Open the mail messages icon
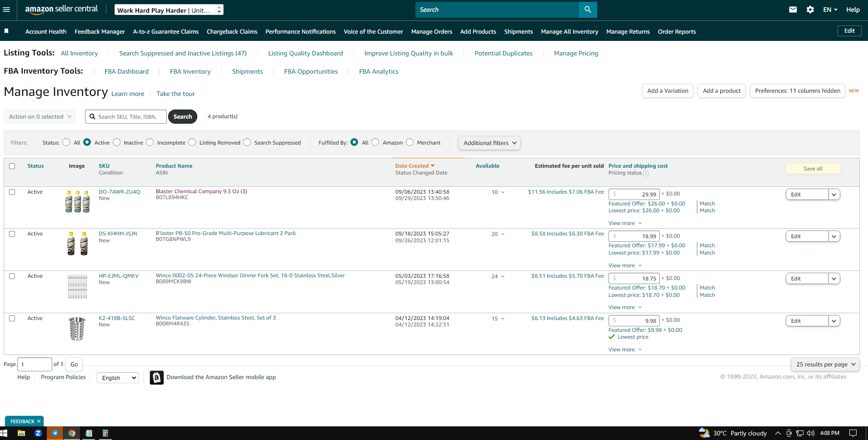Image resolution: width=868 pixels, height=440 pixels. [x=793, y=10]
